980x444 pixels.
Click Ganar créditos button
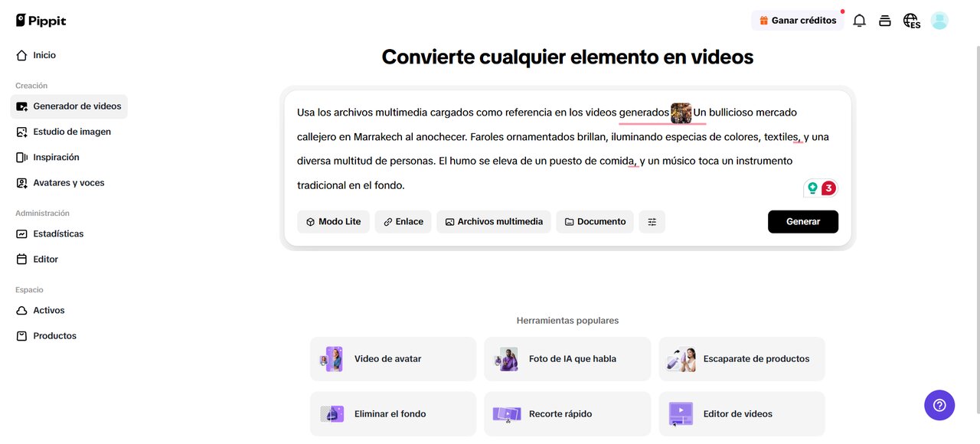click(x=798, y=21)
